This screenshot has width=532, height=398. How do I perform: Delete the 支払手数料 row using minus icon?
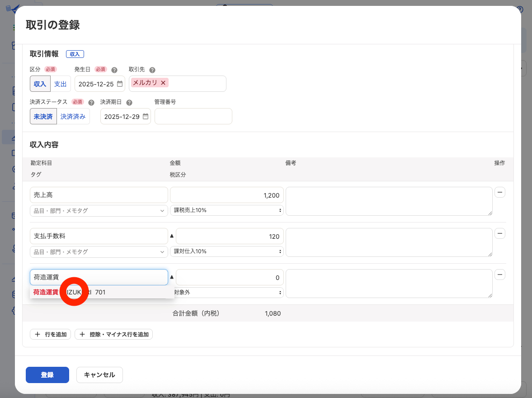500,234
